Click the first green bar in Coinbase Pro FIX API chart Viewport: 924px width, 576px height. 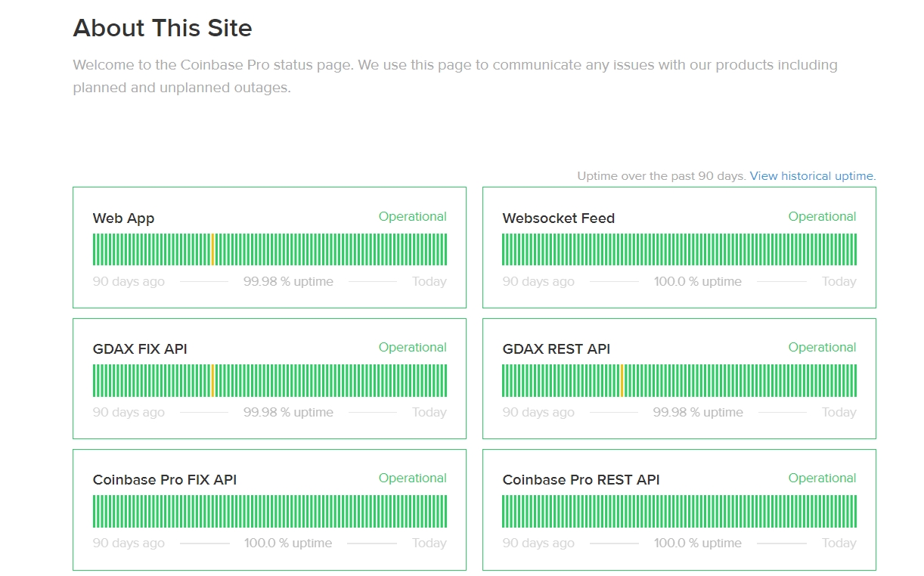pos(95,511)
